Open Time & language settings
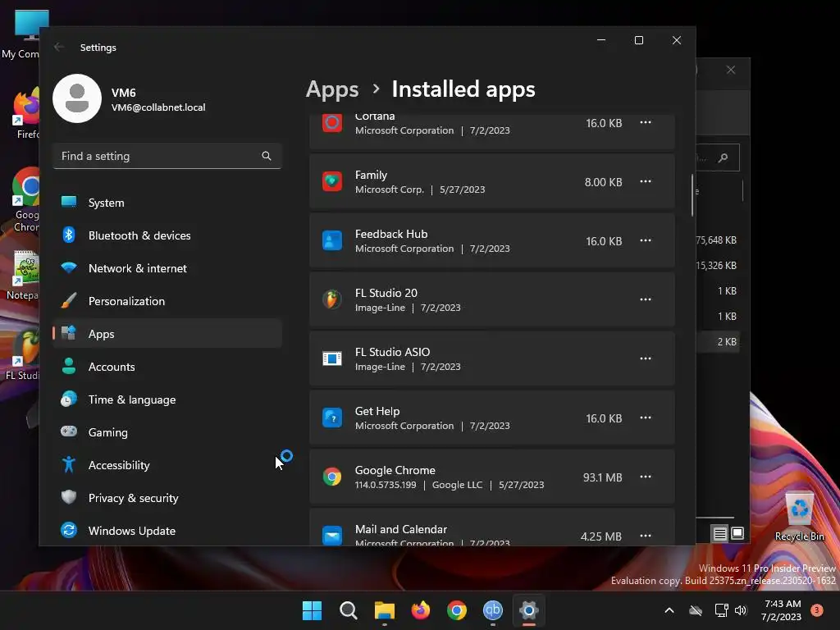840x630 pixels. coord(167,399)
